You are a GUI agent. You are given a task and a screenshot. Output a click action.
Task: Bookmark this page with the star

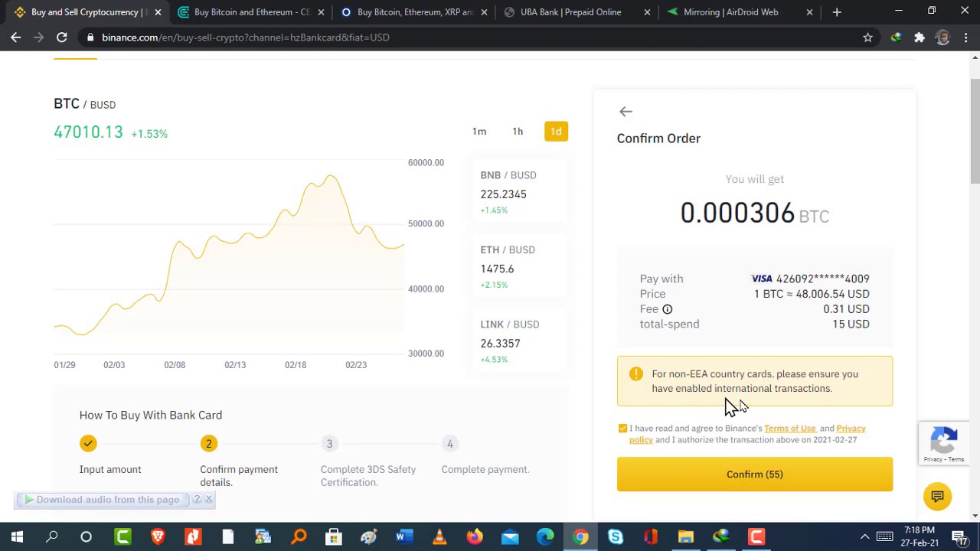pyautogui.click(x=867, y=37)
